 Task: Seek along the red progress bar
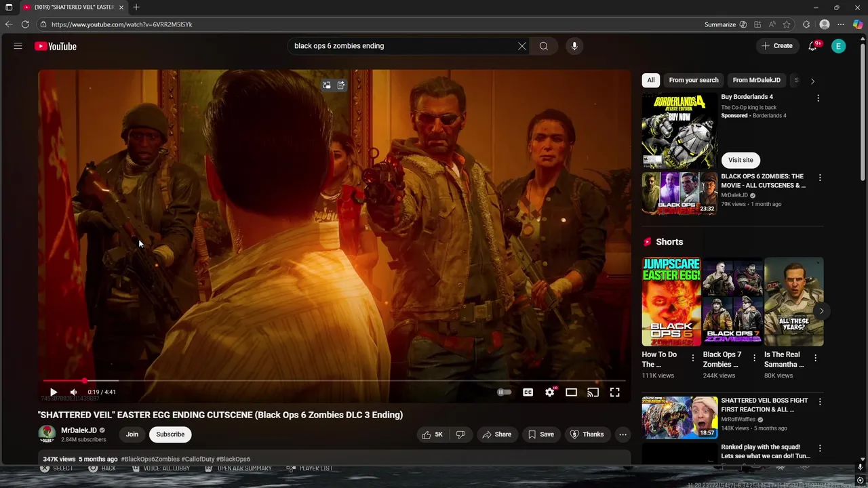click(334, 381)
